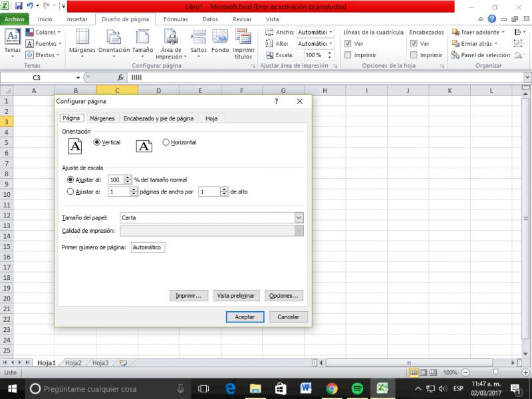
Task: Switch to 'Encabezado y pie de página' tab
Action: coord(158,118)
